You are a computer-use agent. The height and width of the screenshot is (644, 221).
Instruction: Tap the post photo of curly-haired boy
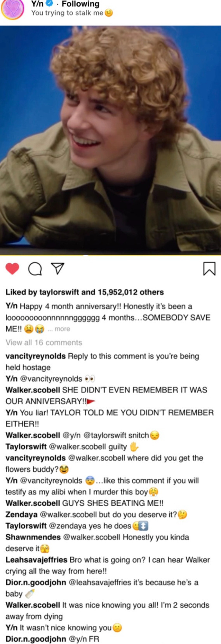[x=110, y=140]
